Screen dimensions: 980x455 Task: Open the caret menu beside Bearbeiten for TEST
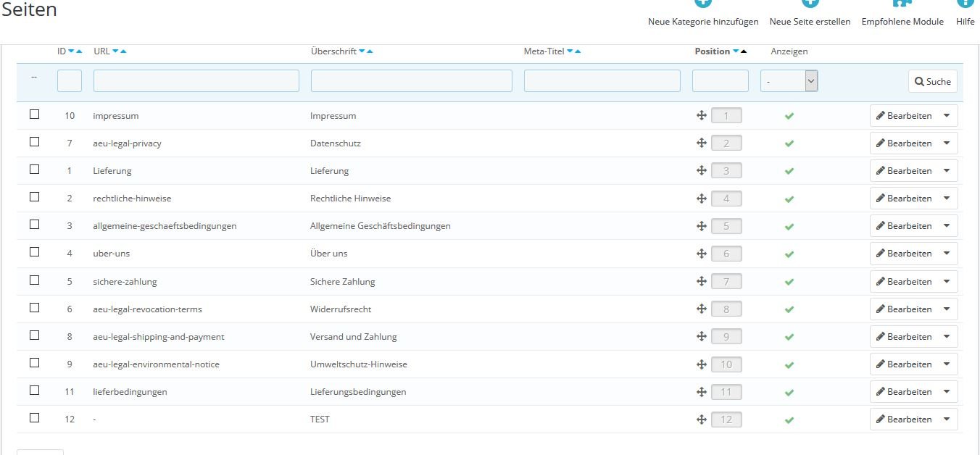[x=947, y=419]
